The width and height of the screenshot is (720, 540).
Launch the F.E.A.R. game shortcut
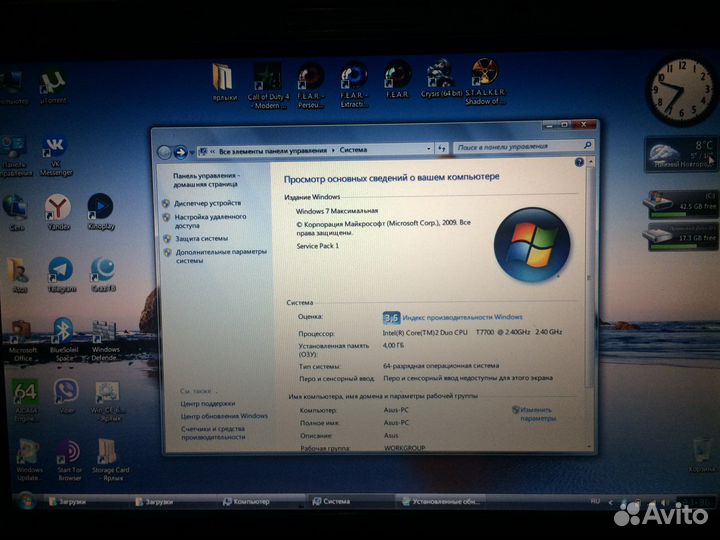click(x=397, y=80)
